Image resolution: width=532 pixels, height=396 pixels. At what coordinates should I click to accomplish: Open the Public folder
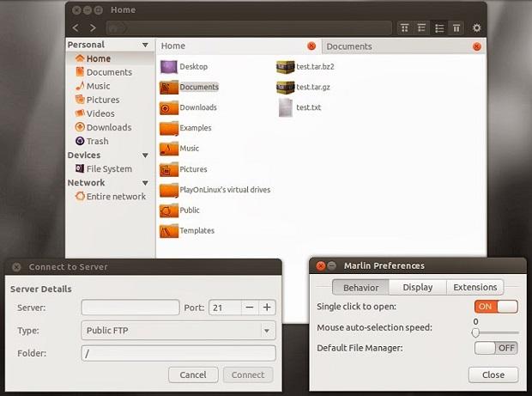pyautogui.click(x=180, y=210)
